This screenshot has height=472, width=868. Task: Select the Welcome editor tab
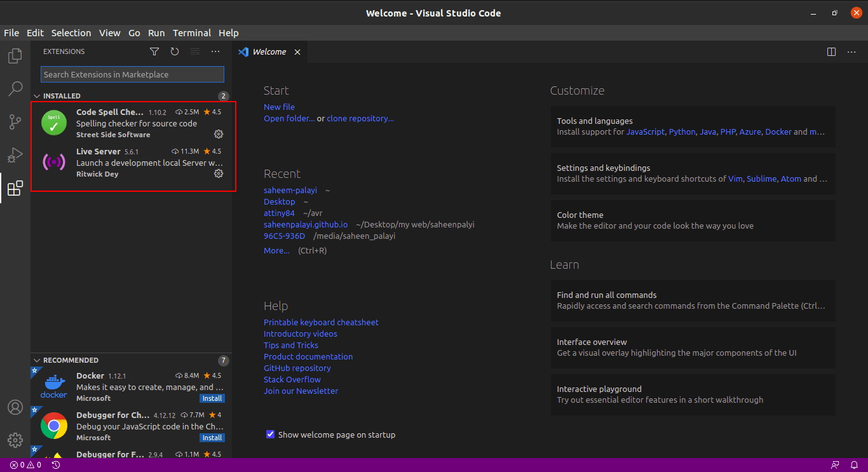[x=269, y=52]
